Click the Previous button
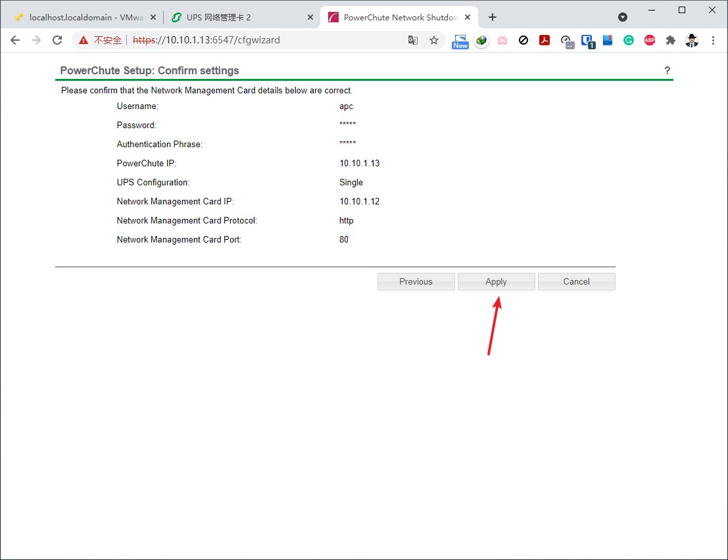 [416, 281]
